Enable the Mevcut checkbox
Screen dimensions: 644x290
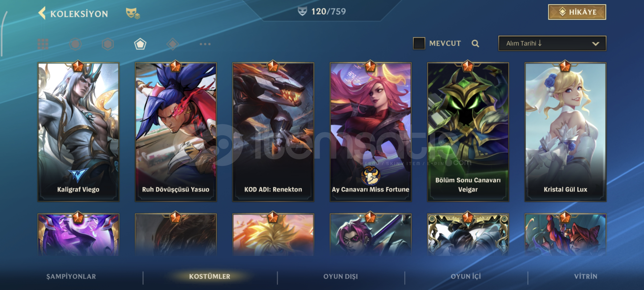[x=419, y=43]
